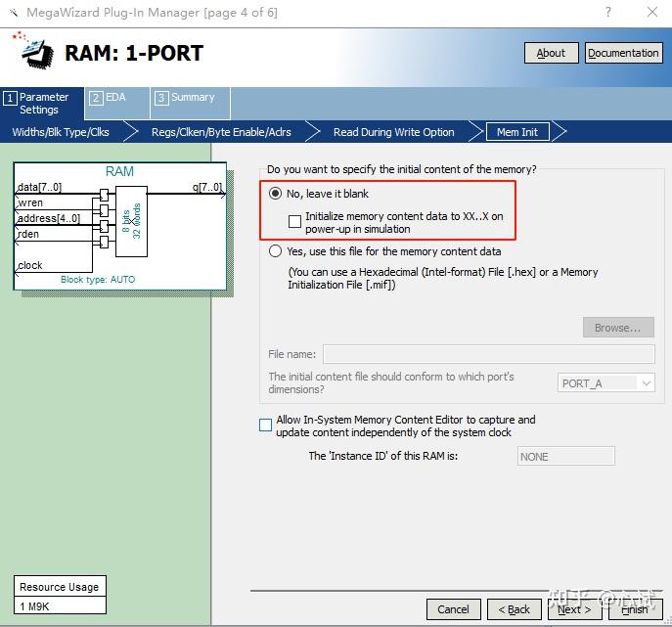The image size is (672, 627).
Task: Click the RAM block diagram preview
Action: click(120, 226)
